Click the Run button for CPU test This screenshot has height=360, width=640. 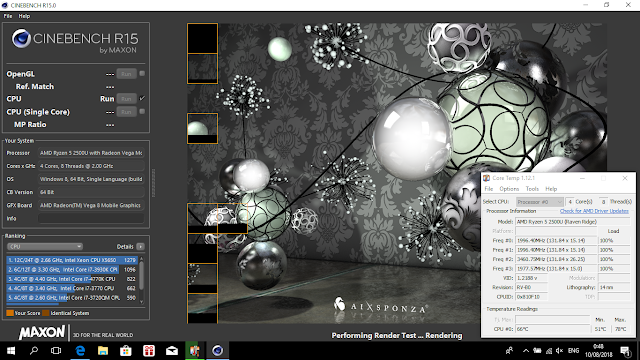click(x=126, y=99)
